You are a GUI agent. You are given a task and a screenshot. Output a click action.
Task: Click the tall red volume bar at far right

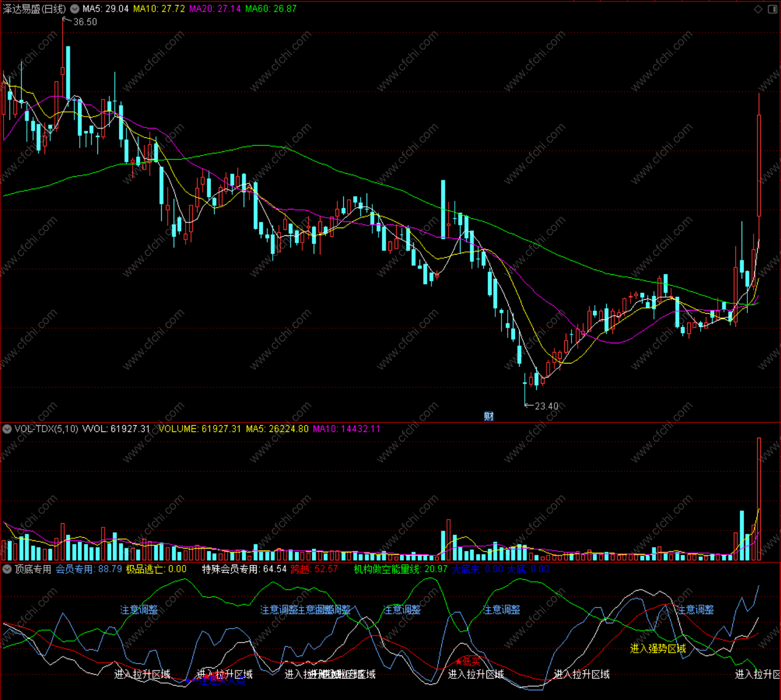tap(759, 499)
